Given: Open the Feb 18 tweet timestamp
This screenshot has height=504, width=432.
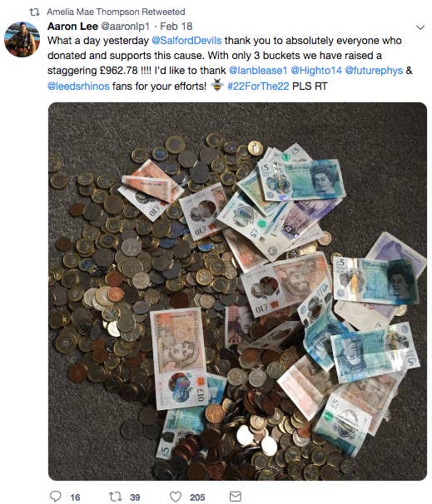Looking at the screenshot, I should click(176, 27).
